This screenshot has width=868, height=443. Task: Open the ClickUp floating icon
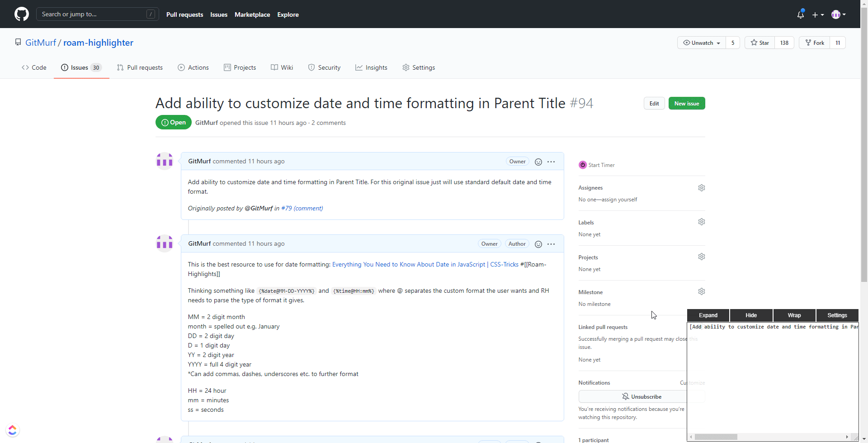[13, 430]
